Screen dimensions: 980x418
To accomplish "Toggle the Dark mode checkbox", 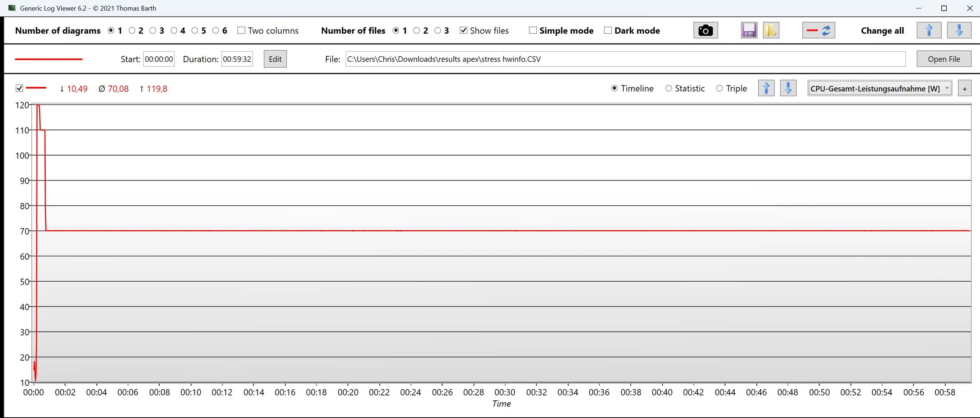I will [608, 30].
